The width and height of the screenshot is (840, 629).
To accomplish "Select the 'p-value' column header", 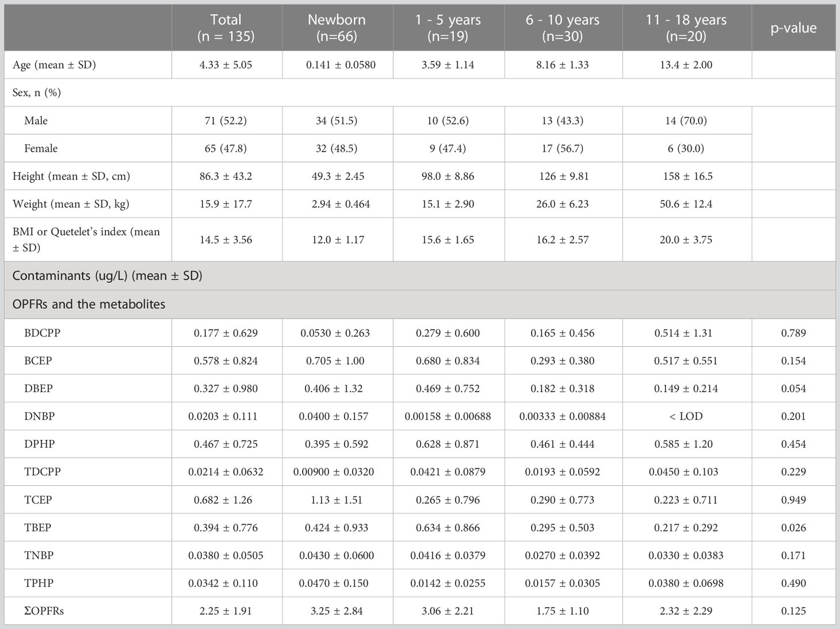I will 793,28.
